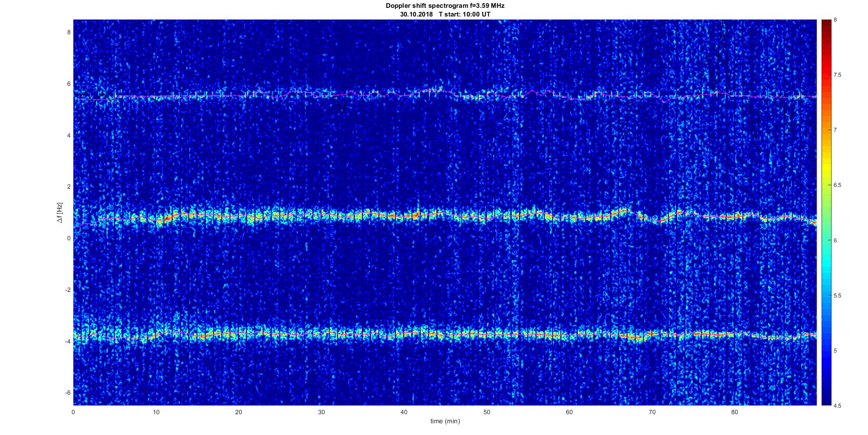Screen dimensions: 868x435
Task: Click y-axis tick label '-4'
Action: point(68,341)
